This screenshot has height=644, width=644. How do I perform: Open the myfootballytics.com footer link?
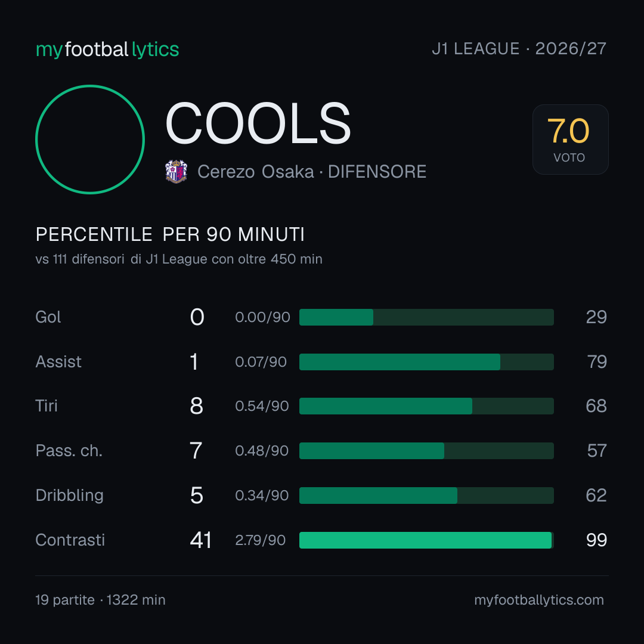click(x=539, y=600)
